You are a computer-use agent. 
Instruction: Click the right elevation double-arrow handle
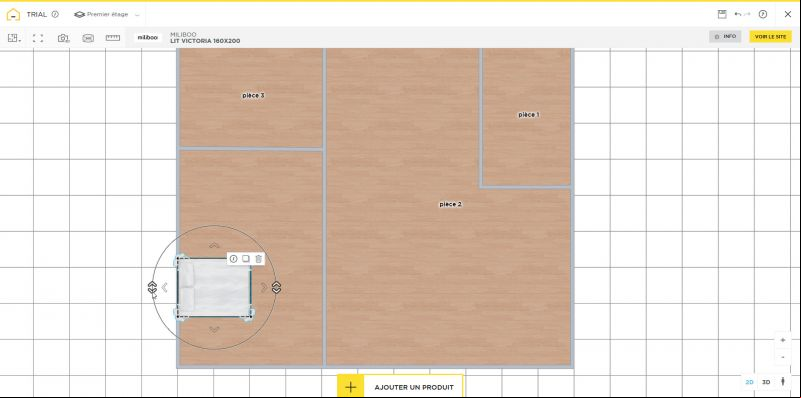click(x=276, y=288)
